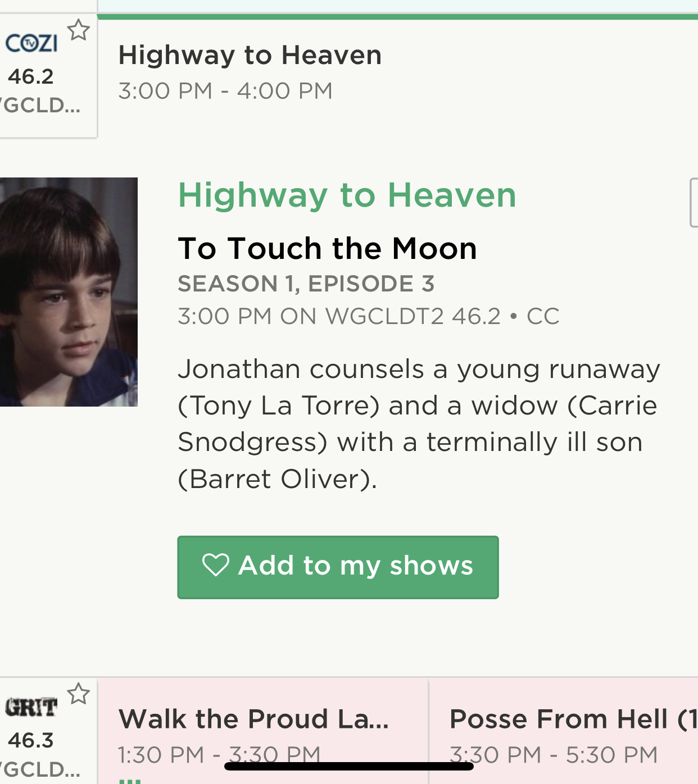Click the green progress bar above listings
Screen dimensions: 698x784
click(397, 17)
